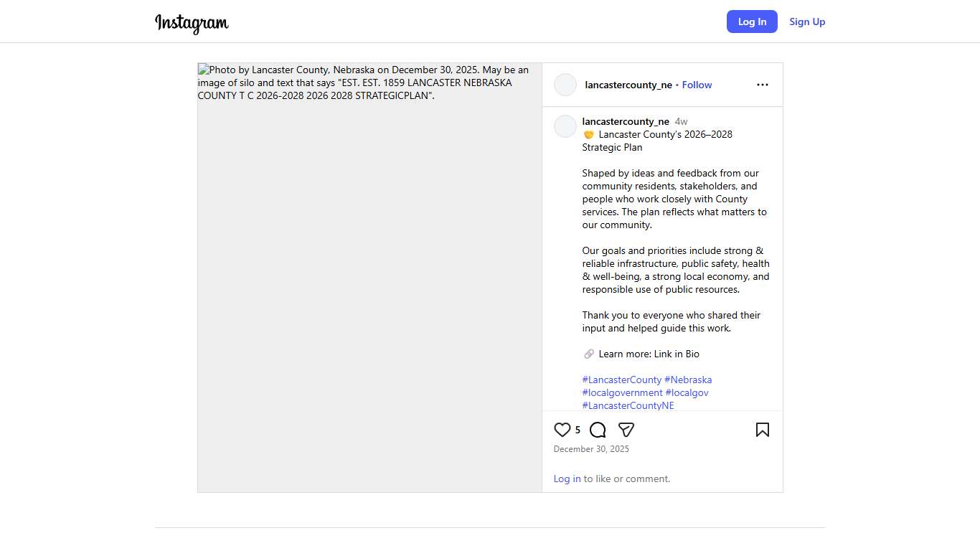Click the heart Like icon

(562, 430)
